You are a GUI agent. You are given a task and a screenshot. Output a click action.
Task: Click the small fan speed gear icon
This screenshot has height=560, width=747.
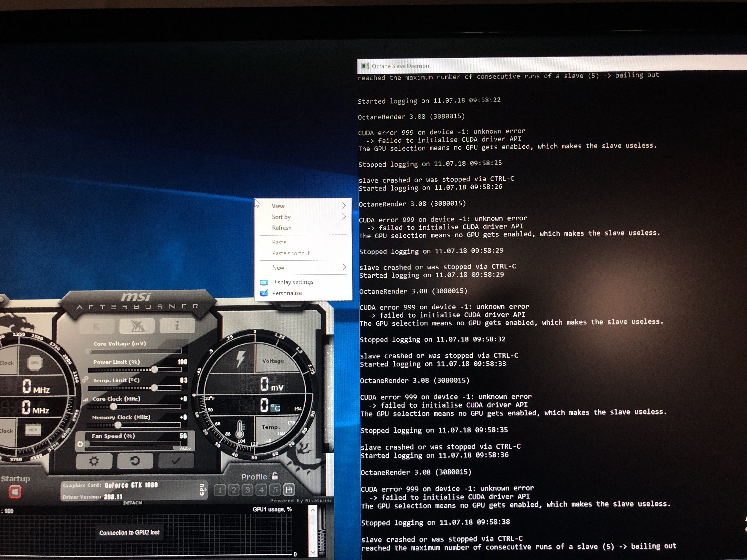(80, 444)
